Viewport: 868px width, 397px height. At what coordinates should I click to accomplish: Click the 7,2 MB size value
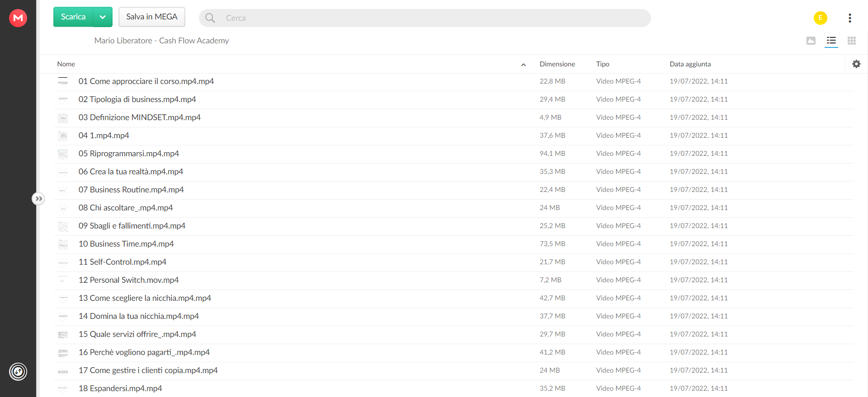coord(550,280)
